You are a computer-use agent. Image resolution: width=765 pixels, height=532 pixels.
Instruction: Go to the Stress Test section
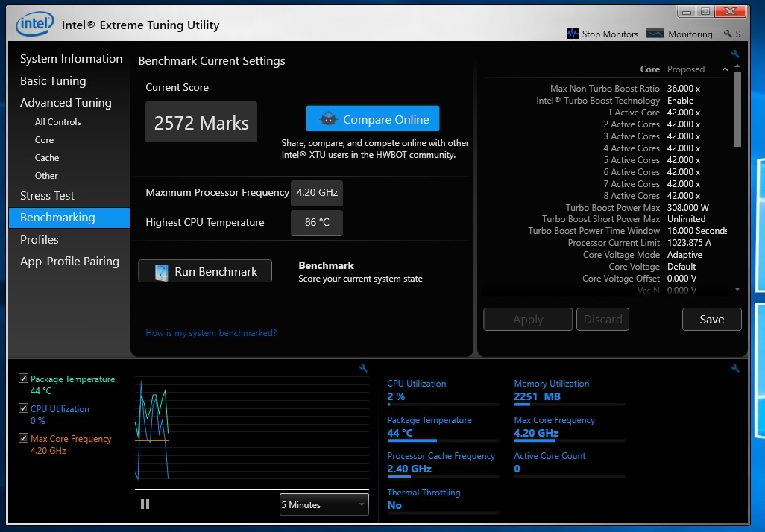[47, 195]
